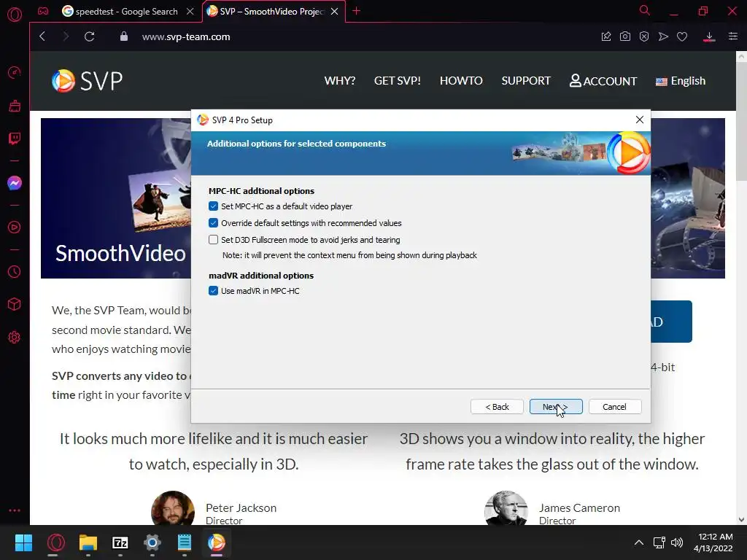
Task: Open Twitch panel in sidebar
Action: (15, 139)
